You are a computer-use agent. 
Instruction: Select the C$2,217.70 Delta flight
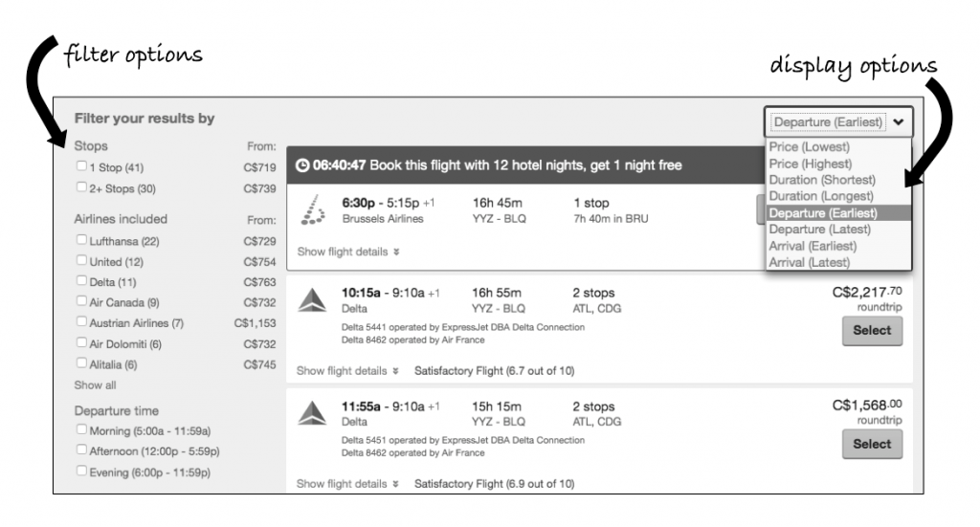872,331
